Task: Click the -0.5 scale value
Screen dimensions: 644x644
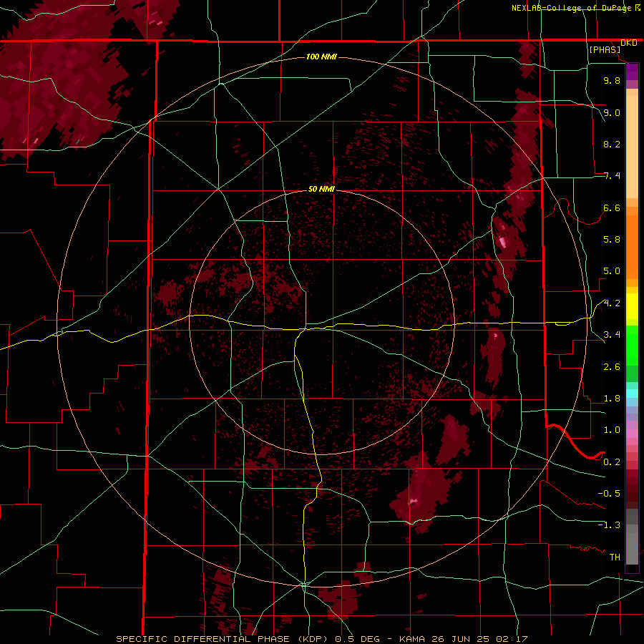Action: click(609, 494)
